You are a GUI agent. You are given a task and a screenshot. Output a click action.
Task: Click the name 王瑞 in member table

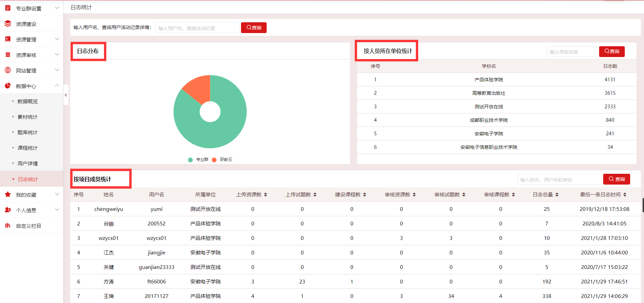click(109, 296)
